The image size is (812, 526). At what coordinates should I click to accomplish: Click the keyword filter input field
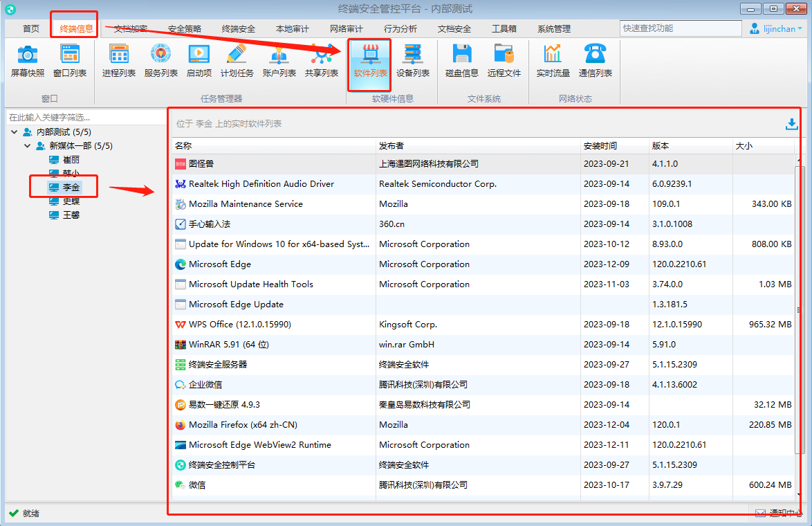click(86, 118)
